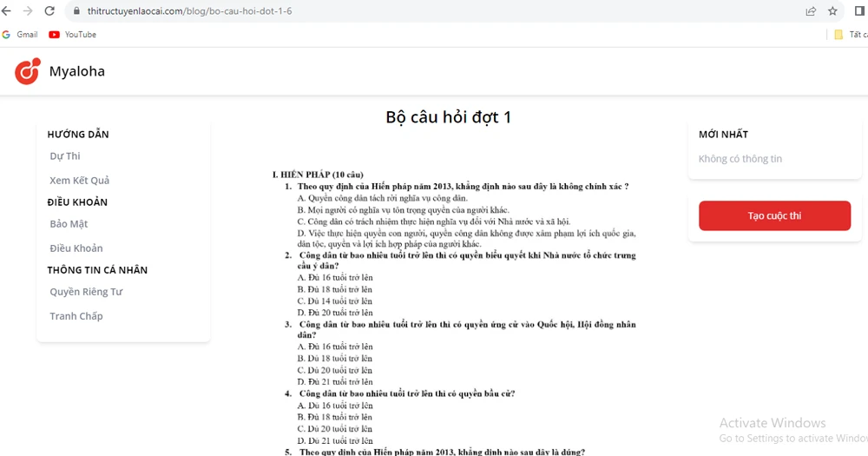Open Điều Khoản sidebar link
This screenshot has height=456, width=868.
(76, 248)
